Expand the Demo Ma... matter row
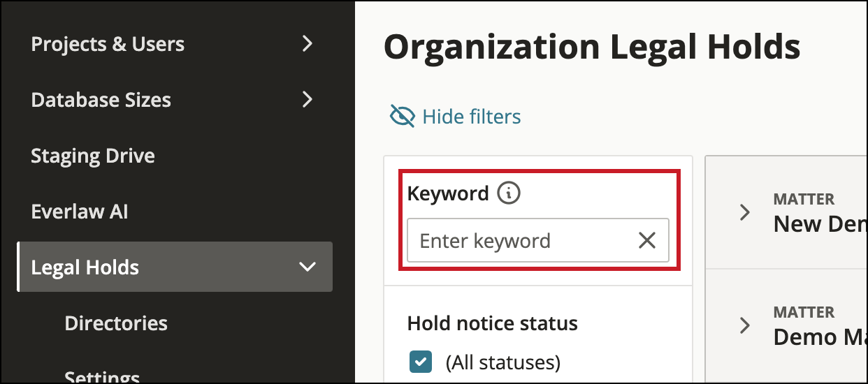 click(x=745, y=325)
